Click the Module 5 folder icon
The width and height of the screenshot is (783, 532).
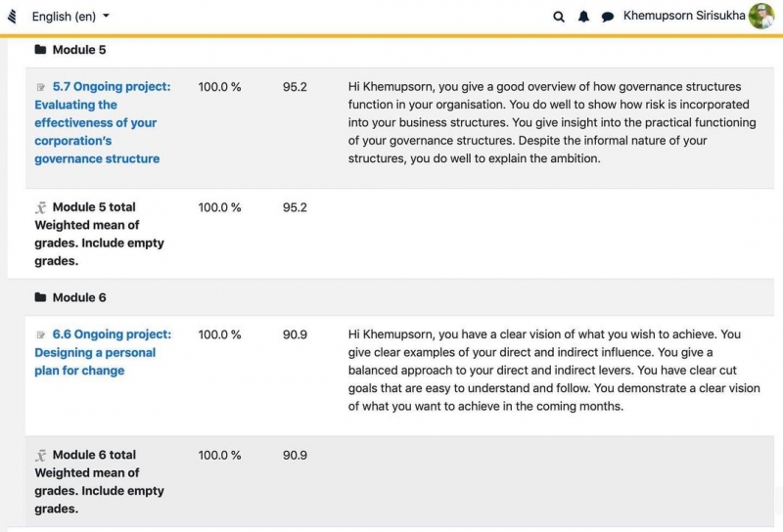[40, 50]
